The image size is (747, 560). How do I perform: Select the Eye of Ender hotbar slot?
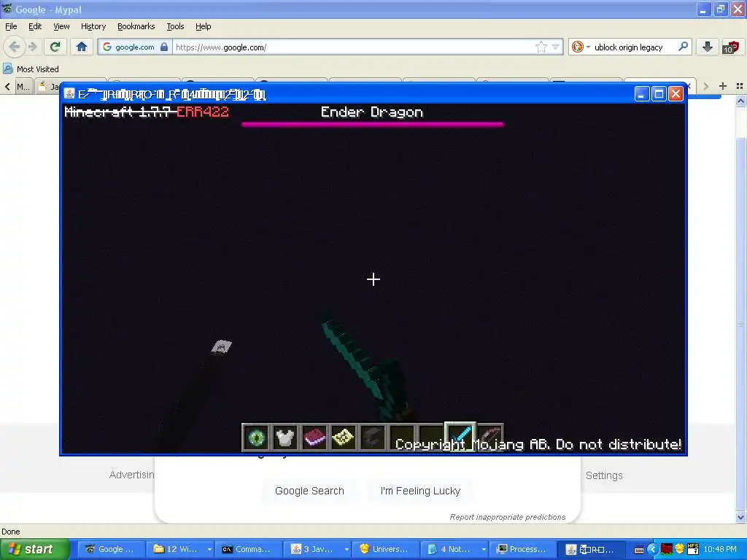[256, 437]
